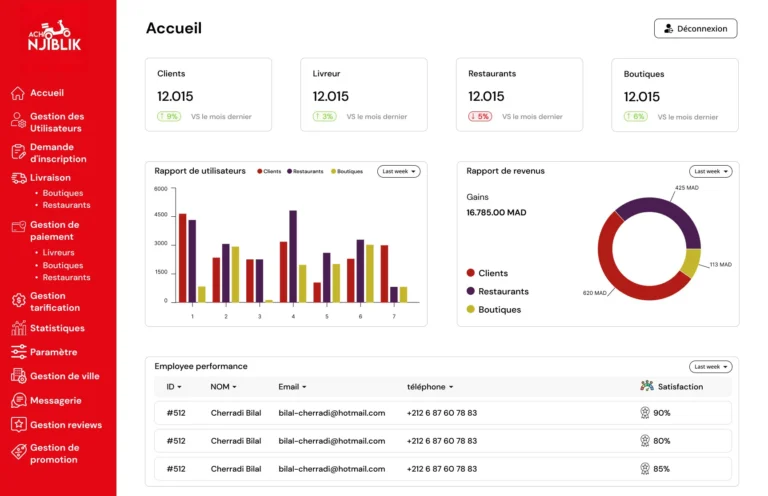The image size is (768, 496).
Task: Click the Njiblik scooter logo
Action: pos(54,35)
